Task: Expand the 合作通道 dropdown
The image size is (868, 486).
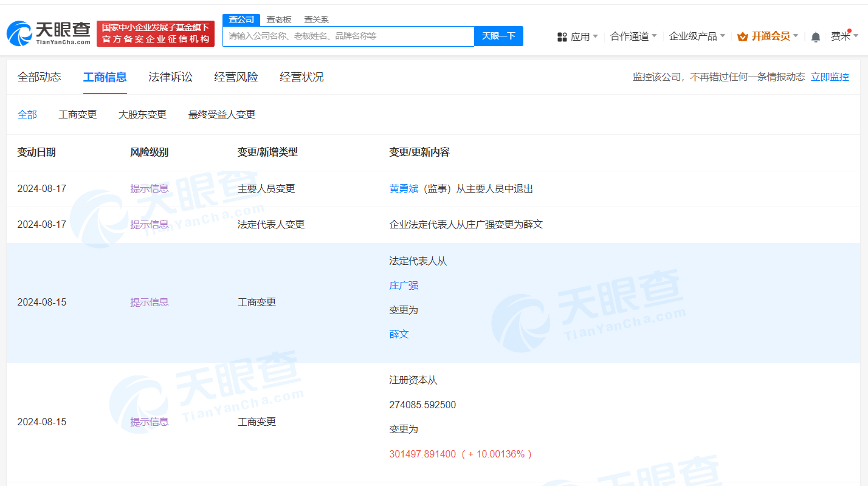Action: tap(633, 36)
